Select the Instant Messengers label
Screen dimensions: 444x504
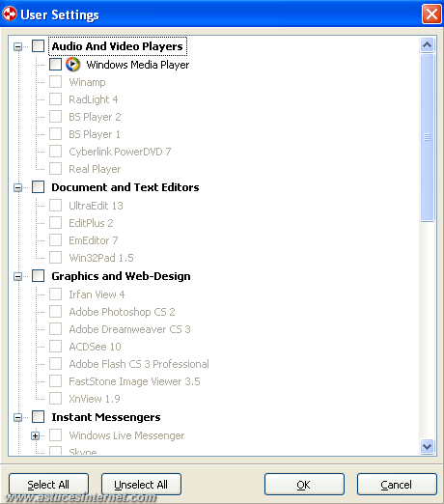tap(106, 417)
